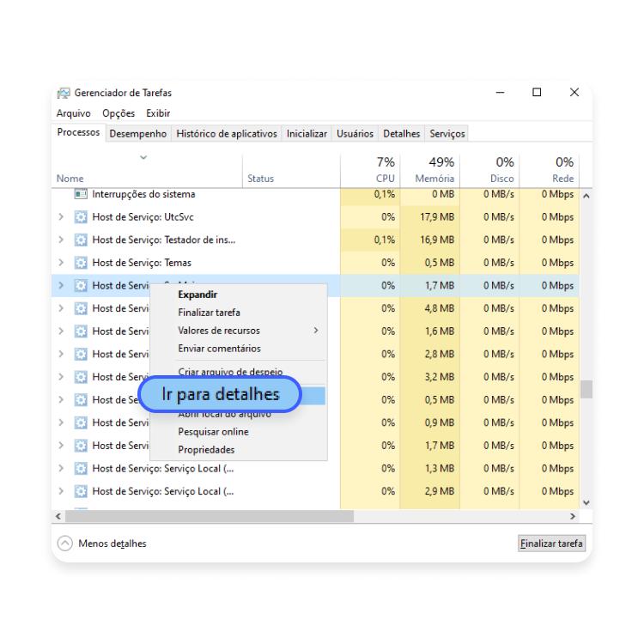The height and width of the screenshot is (644, 644).
Task: Sort by the Memória column header
Action: coord(429,170)
